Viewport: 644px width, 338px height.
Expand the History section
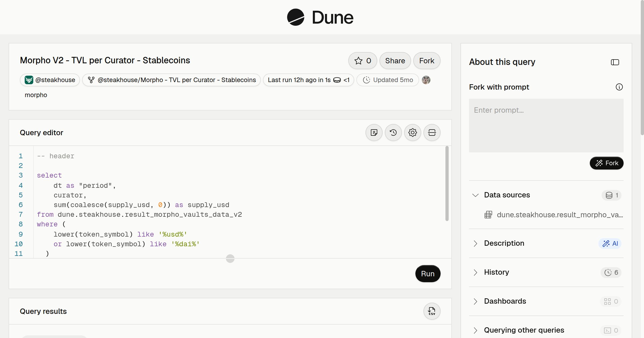point(475,272)
